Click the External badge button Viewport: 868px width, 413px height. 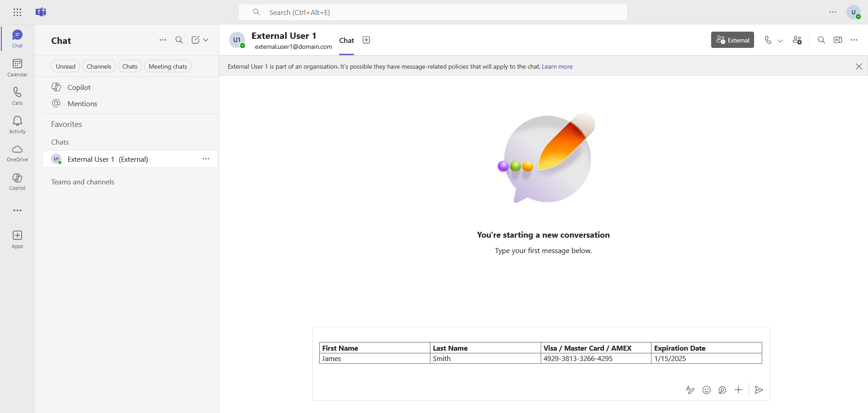click(x=732, y=40)
